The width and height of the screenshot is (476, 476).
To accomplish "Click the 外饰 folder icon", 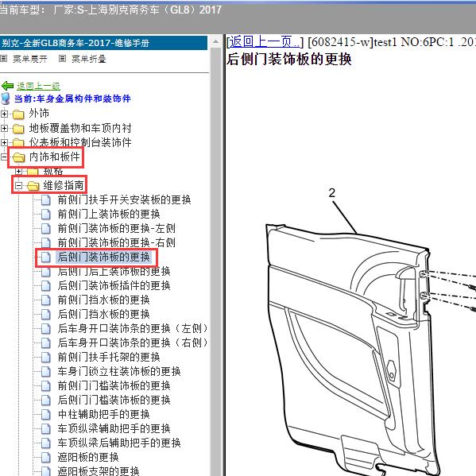I will tap(18, 114).
